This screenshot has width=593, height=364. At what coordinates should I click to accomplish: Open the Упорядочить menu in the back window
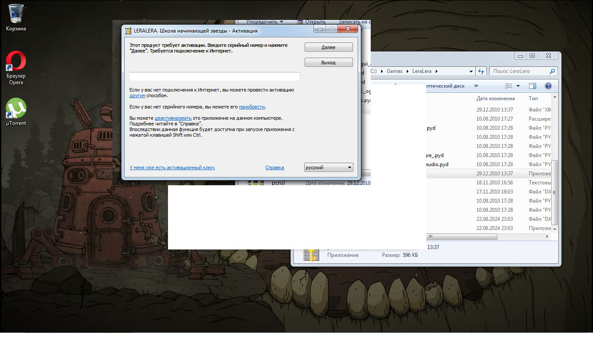tap(264, 22)
